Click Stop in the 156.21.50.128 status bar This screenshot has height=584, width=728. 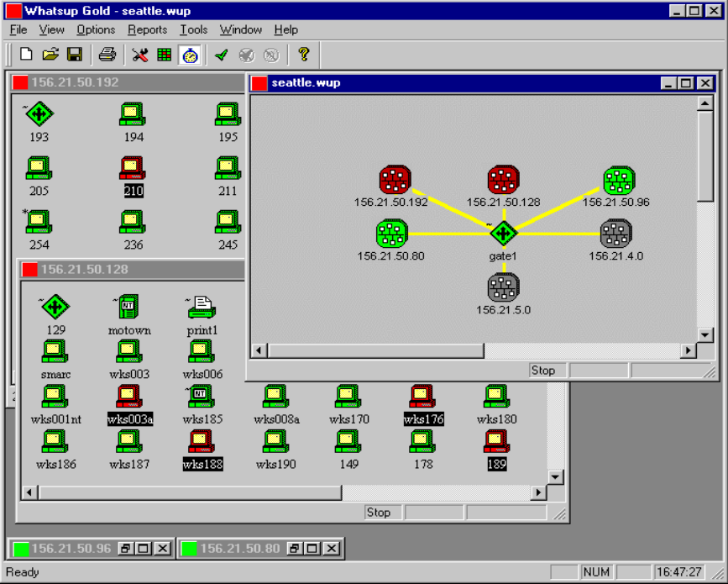tap(383, 513)
